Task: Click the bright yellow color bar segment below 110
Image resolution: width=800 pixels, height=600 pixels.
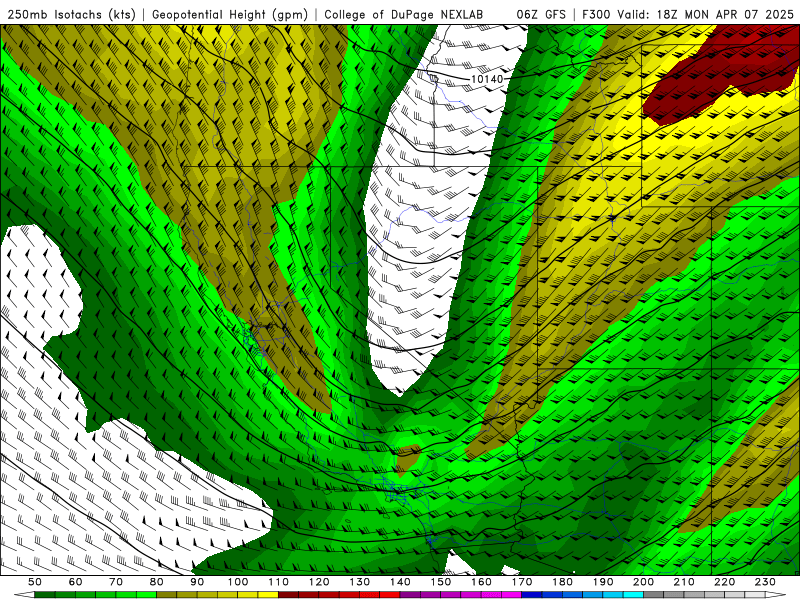Action: point(268,595)
